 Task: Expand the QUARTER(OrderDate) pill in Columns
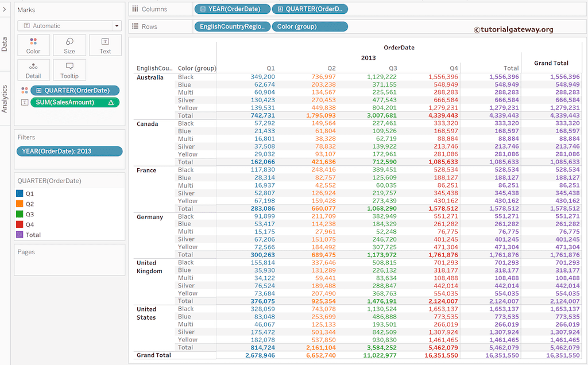(280, 9)
